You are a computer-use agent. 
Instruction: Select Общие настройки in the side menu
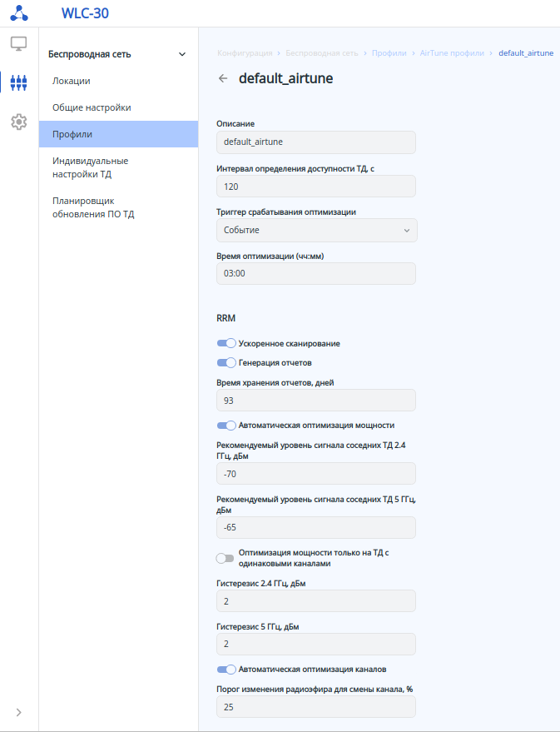pyautogui.click(x=92, y=107)
